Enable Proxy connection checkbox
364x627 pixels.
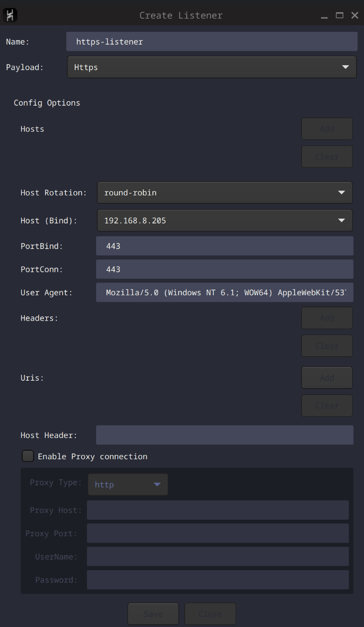[28, 456]
